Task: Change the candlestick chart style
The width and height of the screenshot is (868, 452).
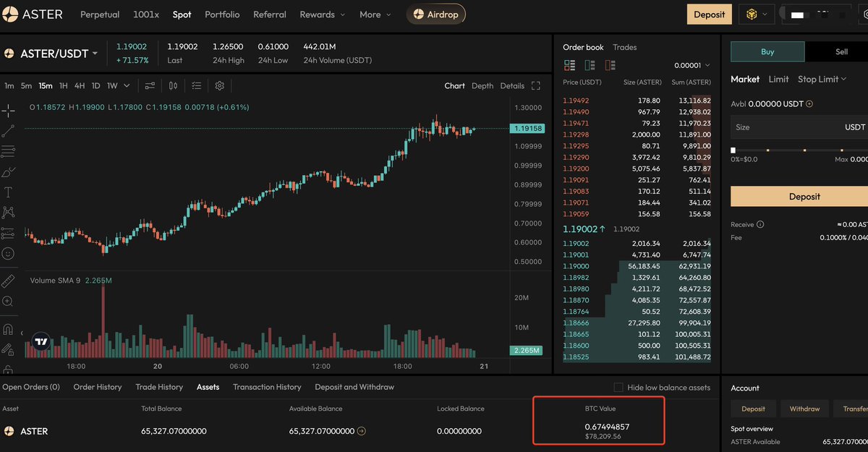Action: (173, 85)
